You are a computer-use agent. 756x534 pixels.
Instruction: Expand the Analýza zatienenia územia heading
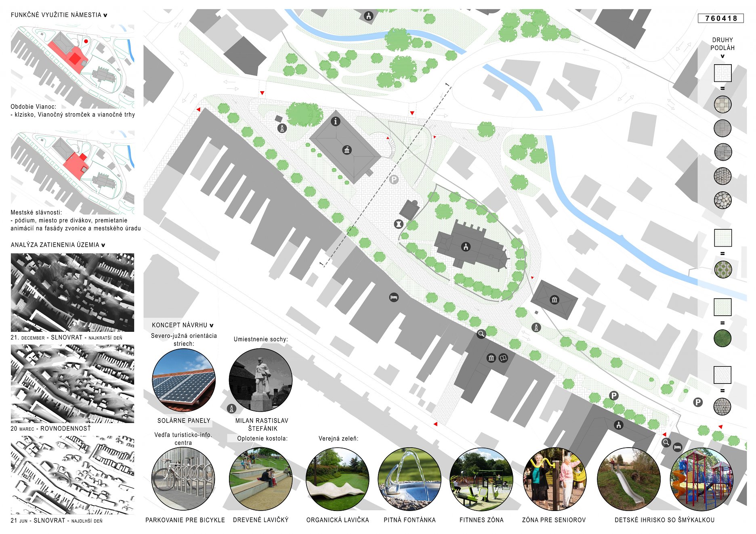click(x=103, y=245)
